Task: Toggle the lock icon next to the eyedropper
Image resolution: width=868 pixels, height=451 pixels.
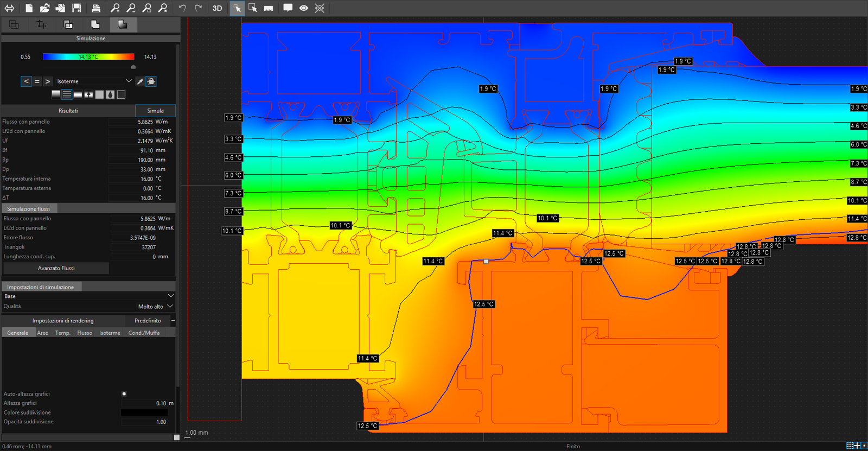Action: [x=151, y=81]
